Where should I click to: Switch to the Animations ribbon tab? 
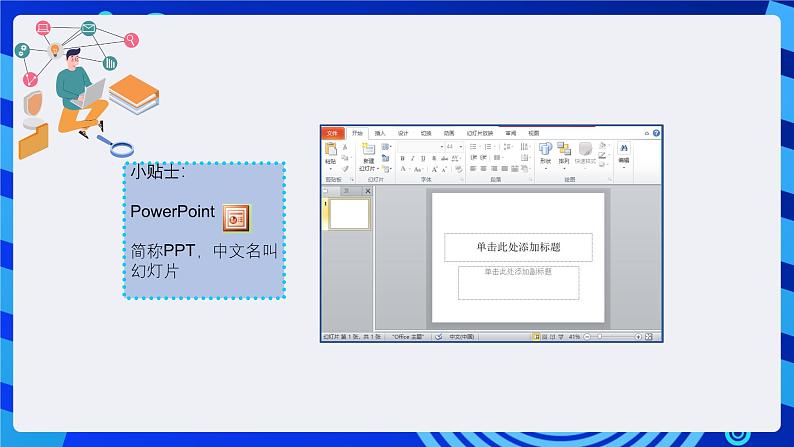tap(449, 134)
